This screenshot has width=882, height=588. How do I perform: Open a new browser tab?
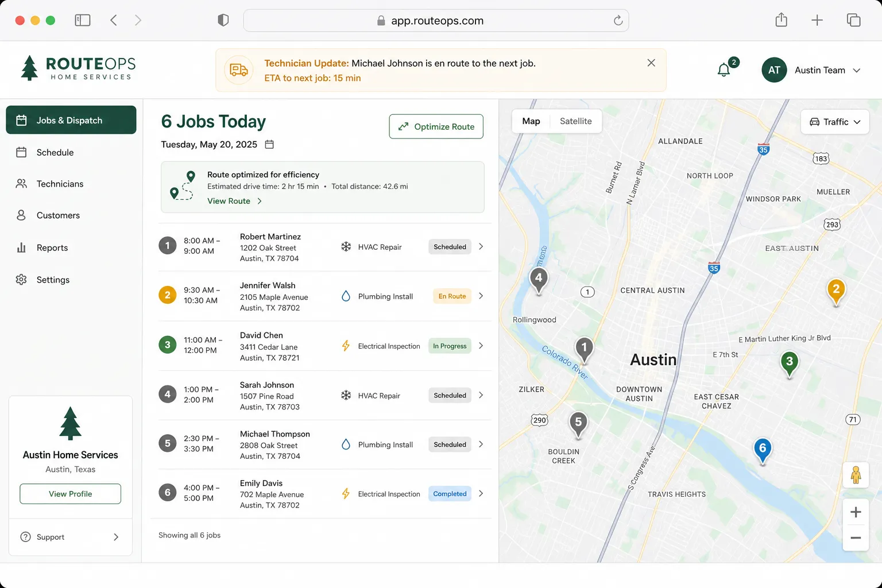[817, 20]
